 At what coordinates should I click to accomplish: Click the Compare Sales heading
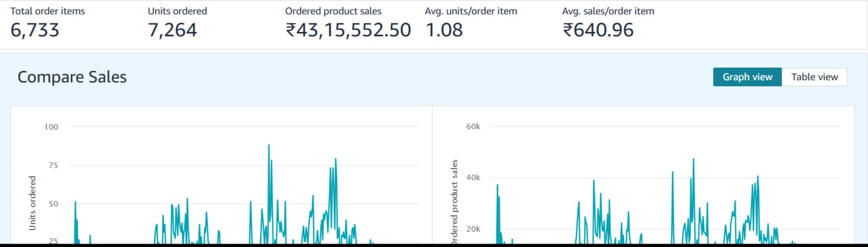[x=72, y=77]
